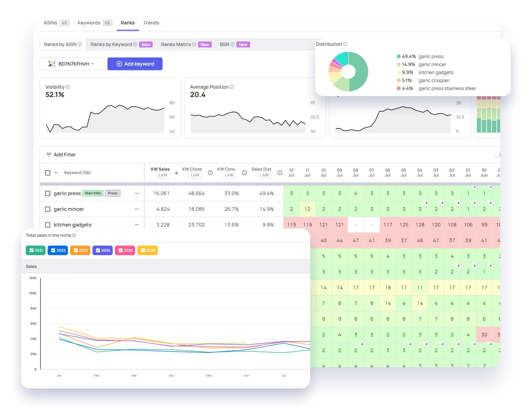
Task: Click the Visibility value 52.1%
Action: [55, 95]
